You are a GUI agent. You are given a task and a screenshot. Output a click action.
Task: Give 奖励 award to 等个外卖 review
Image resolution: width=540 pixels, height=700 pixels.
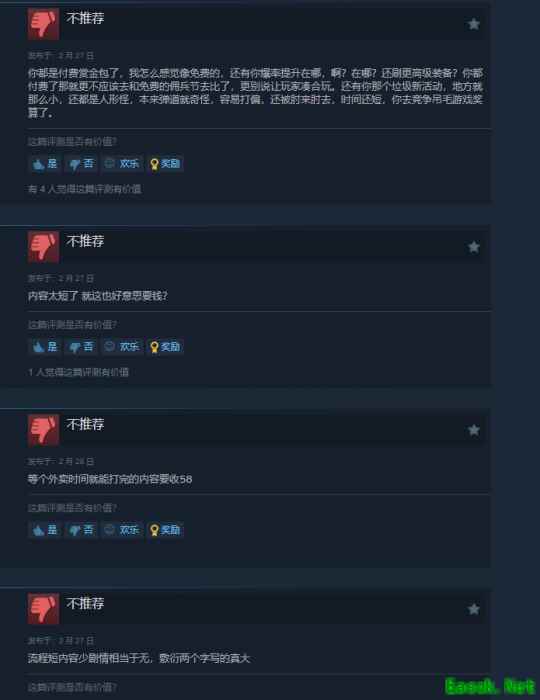[x=165, y=530]
